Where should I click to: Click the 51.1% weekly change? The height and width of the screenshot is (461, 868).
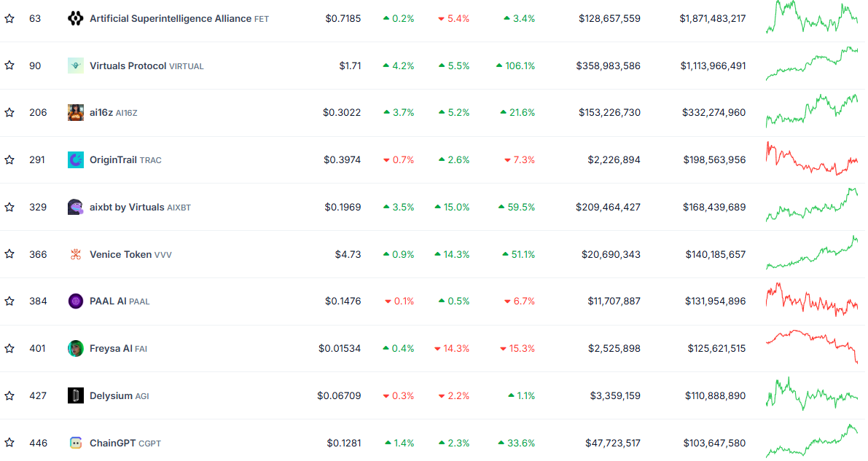click(x=519, y=255)
